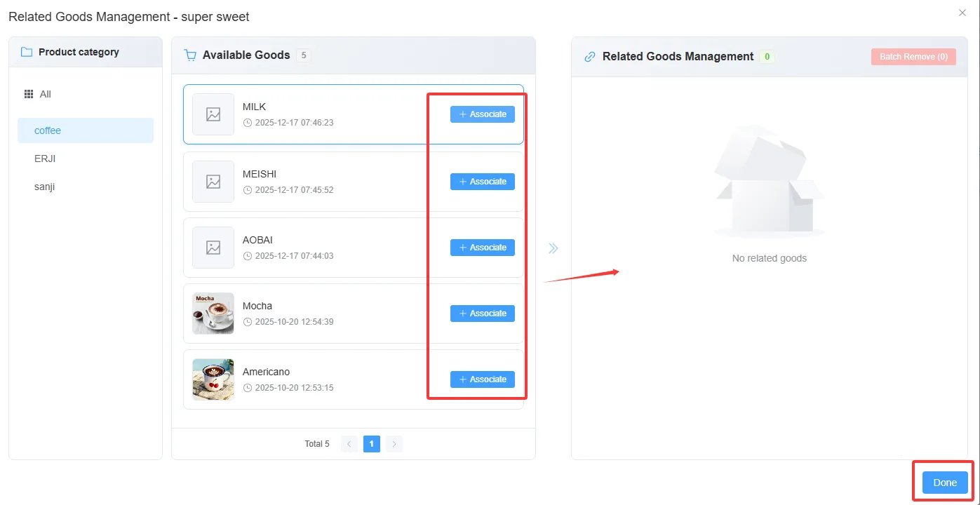Click the related goods count badge 0

tap(767, 57)
